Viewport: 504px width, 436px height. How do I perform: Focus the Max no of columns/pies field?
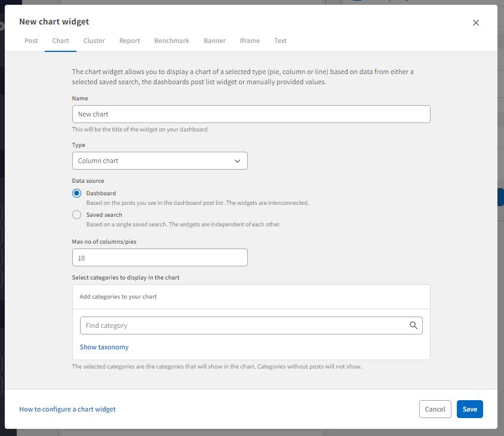pos(159,257)
